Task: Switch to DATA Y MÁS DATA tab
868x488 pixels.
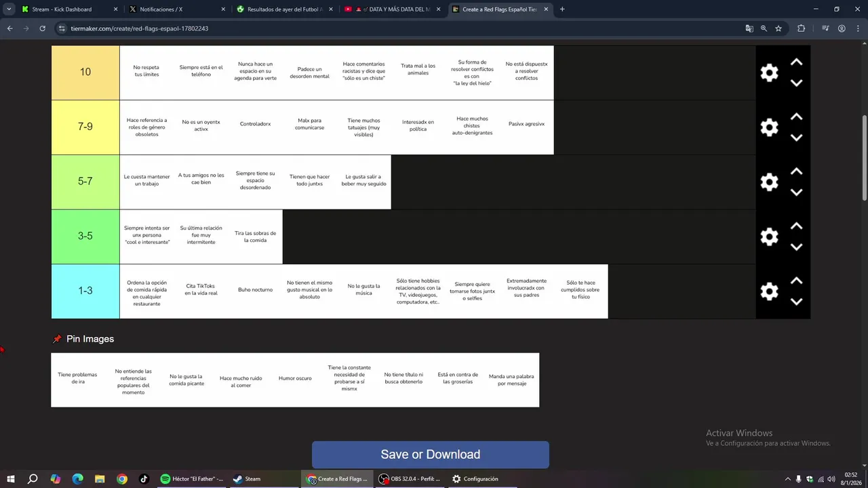Action: (392, 9)
